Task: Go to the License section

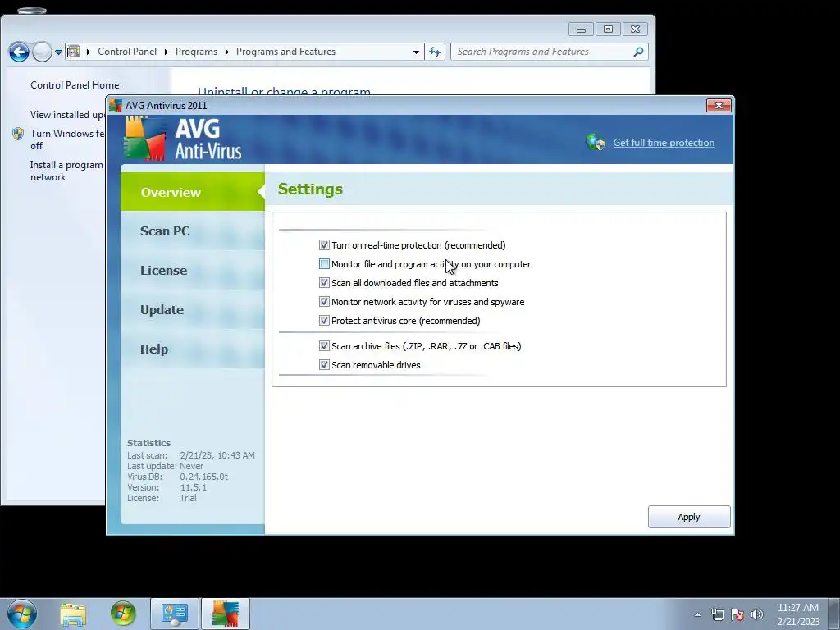Action: 192,270
